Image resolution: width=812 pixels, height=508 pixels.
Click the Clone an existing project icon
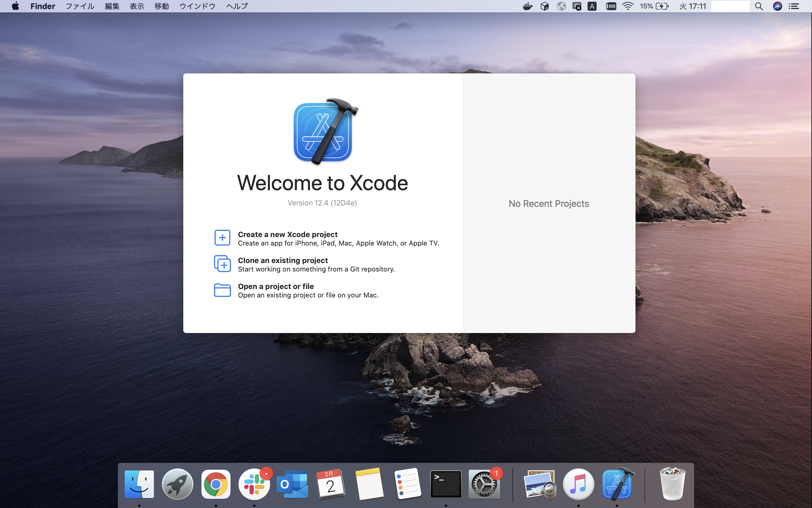222,264
